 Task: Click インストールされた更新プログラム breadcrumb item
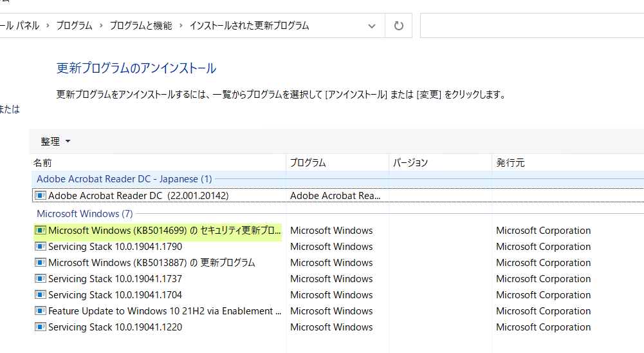tap(250, 26)
